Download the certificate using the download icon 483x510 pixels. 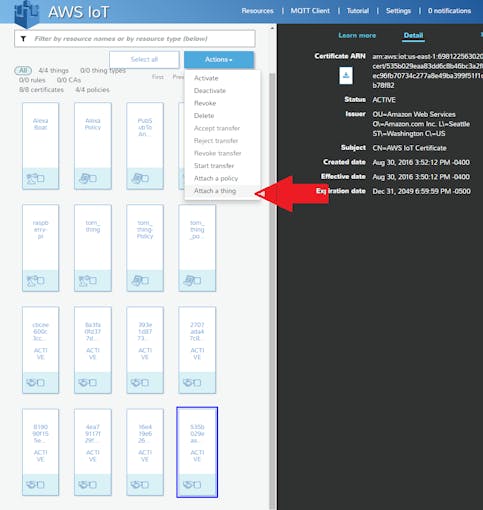[346, 75]
